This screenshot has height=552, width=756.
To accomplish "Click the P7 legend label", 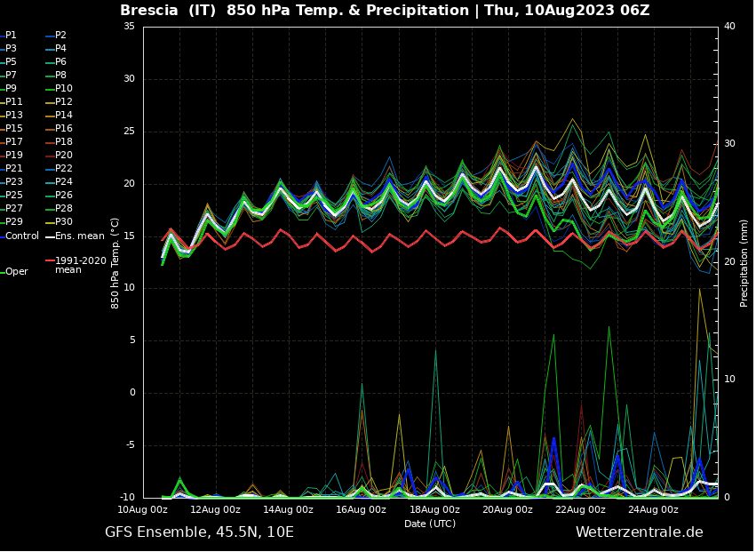I will (9, 76).
